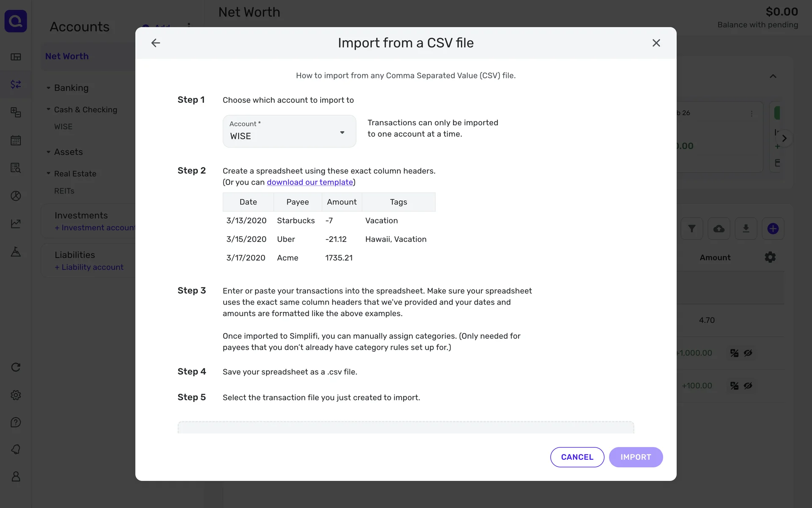Close the Import from a CSV dialog
This screenshot has height=508, width=812.
(x=656, y=43)
